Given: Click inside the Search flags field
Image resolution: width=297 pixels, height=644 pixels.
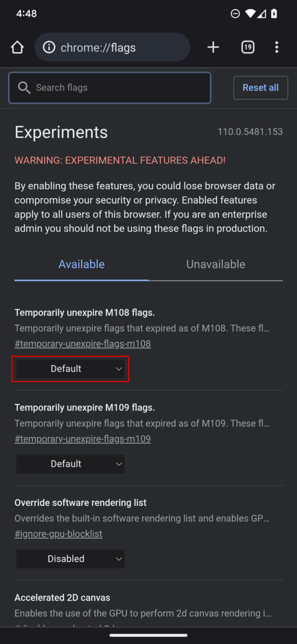Looking at the screenshot, I should pyautogui.click(x=109, y=88).
